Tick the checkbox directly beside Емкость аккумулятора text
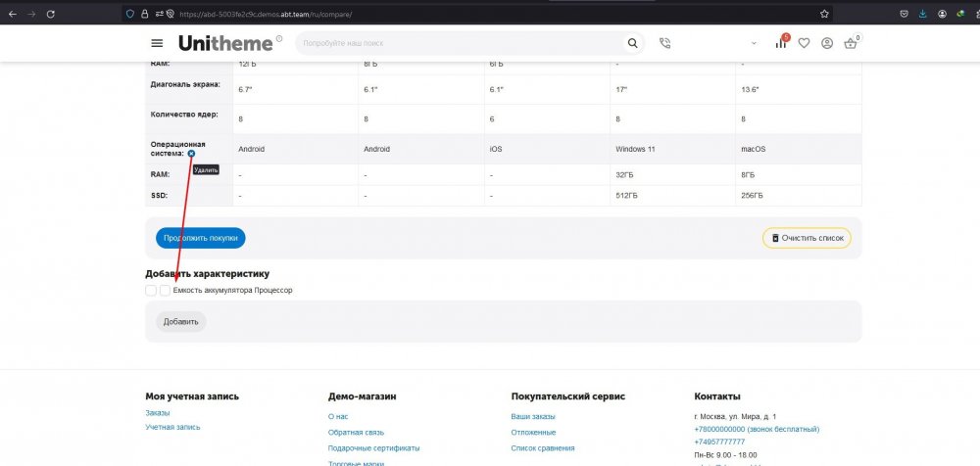The height and width of the screenshot is (466, 980). click(165, 291)
